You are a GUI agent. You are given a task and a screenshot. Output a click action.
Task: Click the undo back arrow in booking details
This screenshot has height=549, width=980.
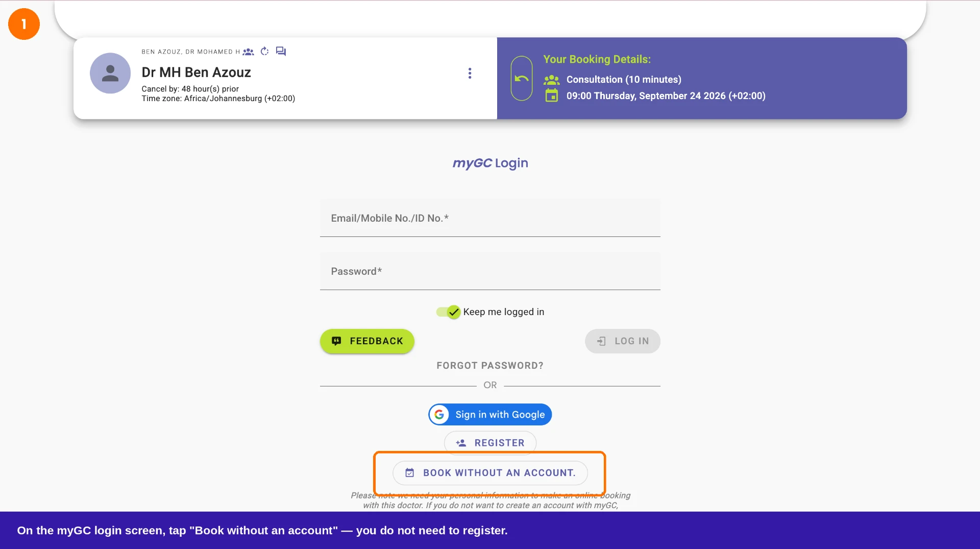click(522, 78)
